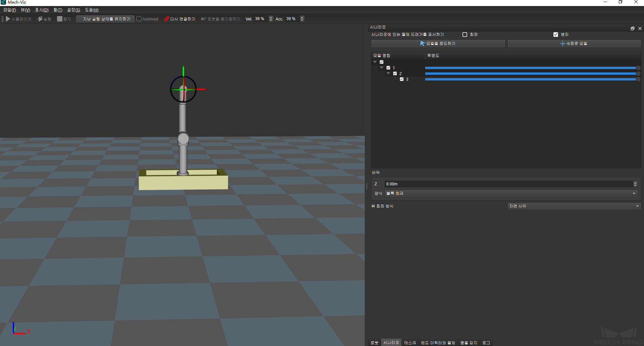The height and width of the screenshot is (346, 644).
Task: Close the 시나리오 panel
Action: pos(640,29)
